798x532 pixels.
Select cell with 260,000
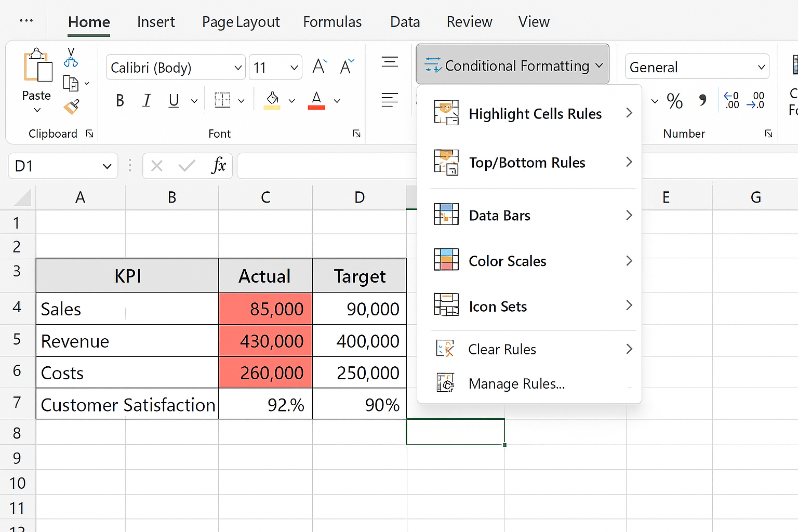265,373
